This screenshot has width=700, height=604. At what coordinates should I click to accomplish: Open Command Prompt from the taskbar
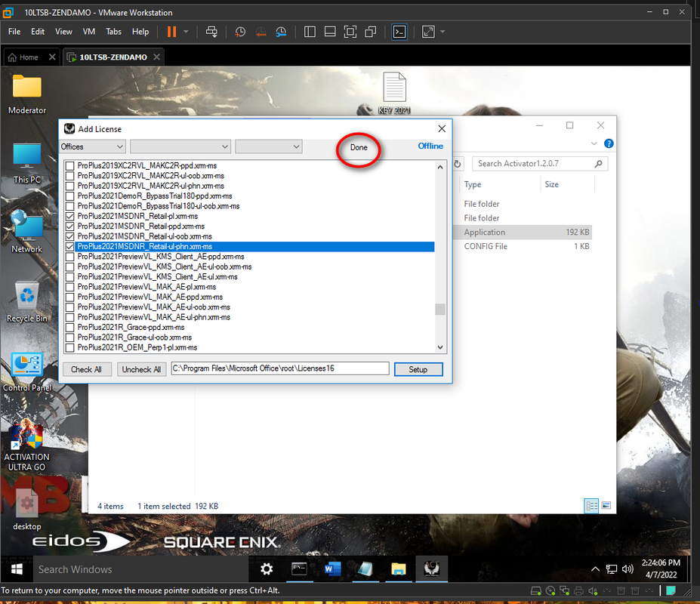[299, 569]
